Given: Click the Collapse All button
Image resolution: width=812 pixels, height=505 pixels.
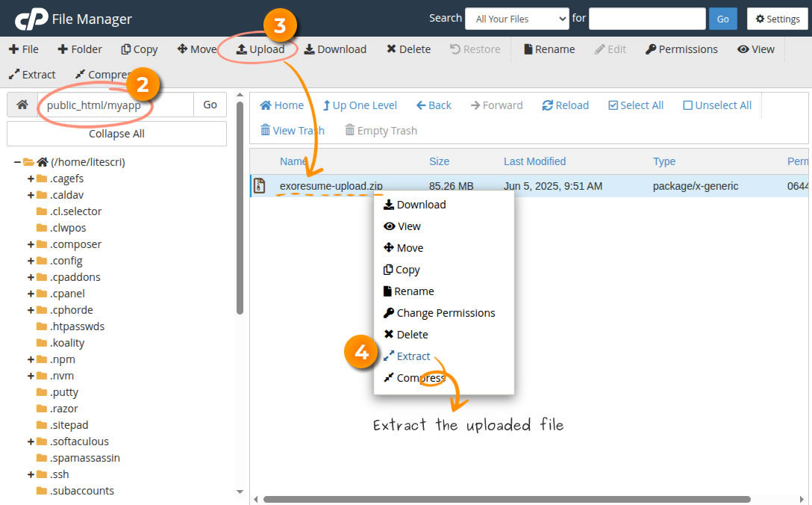Looking at the screenshot, I should 116,134.
